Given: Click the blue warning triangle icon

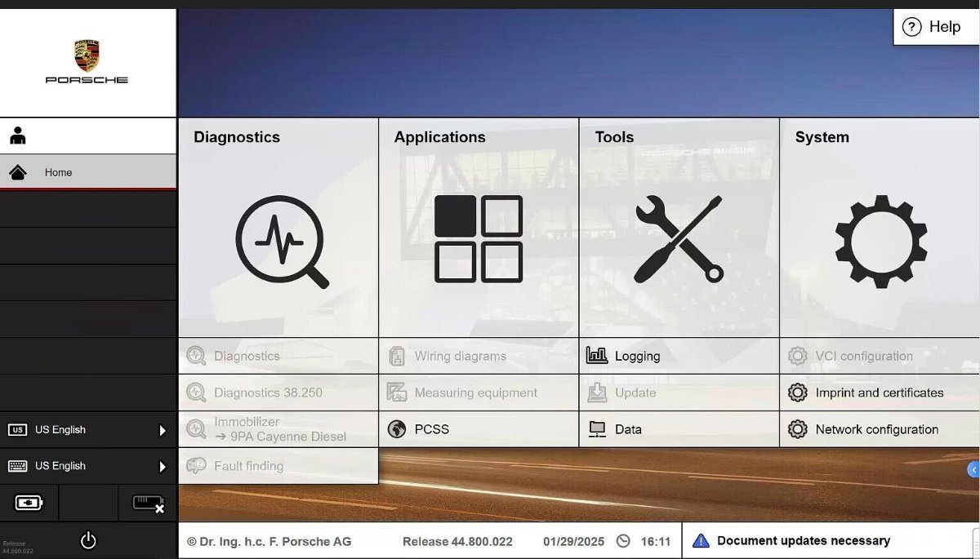Looking at the screenshot, I should coord(700,541).
